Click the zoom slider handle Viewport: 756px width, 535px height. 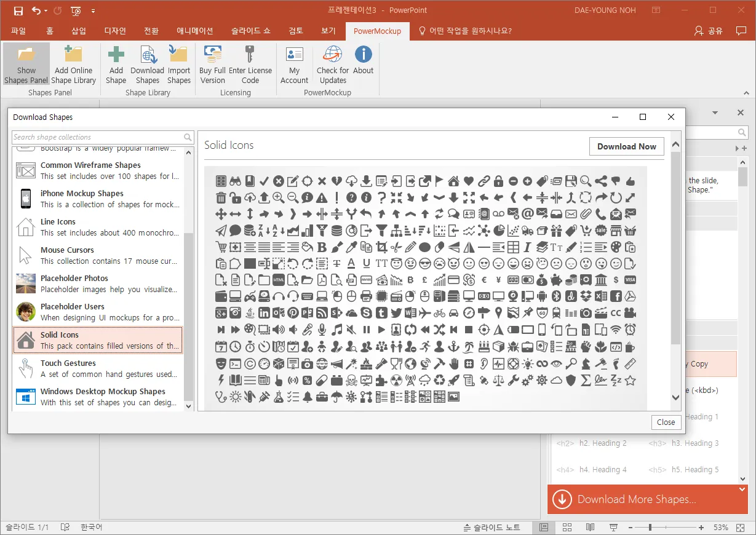click(x=650, y=528)
